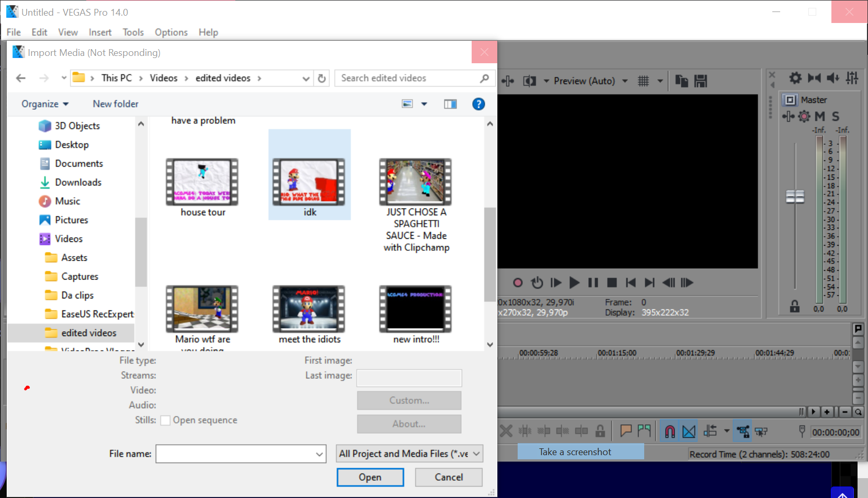
Task: Go to End of project
Action: 649,283
